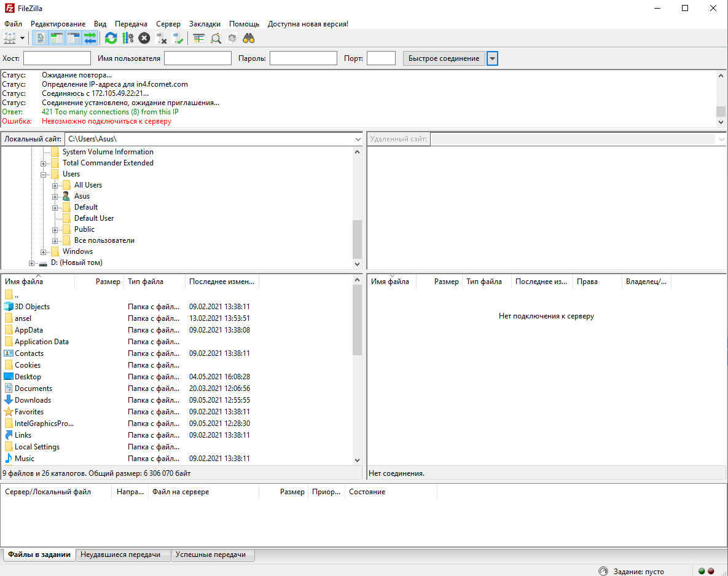Expand the Default folder node

click(55, 208)
